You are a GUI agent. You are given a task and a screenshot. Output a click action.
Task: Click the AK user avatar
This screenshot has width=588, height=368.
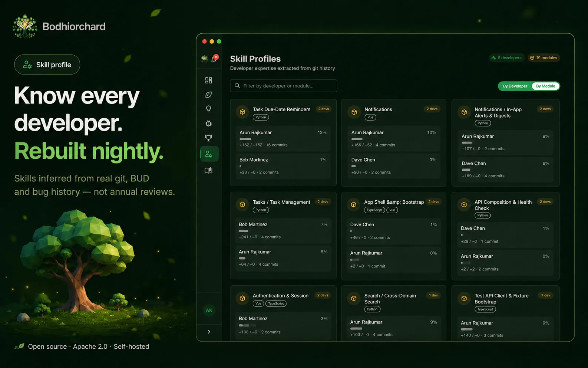(x=209, y=310)
